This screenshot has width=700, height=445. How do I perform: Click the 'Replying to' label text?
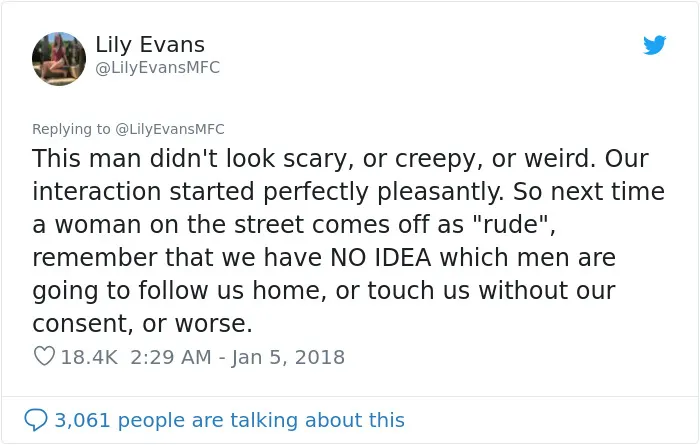point(71,129)
